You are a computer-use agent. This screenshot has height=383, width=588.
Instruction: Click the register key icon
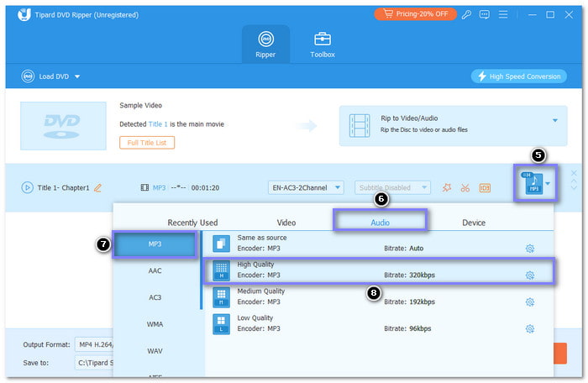(x=466, y=14)
